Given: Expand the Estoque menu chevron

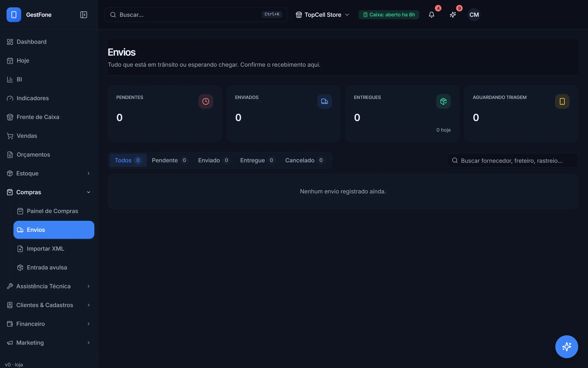Looking at the screenshot, I should pyautogui.click(x=88, y=173).
